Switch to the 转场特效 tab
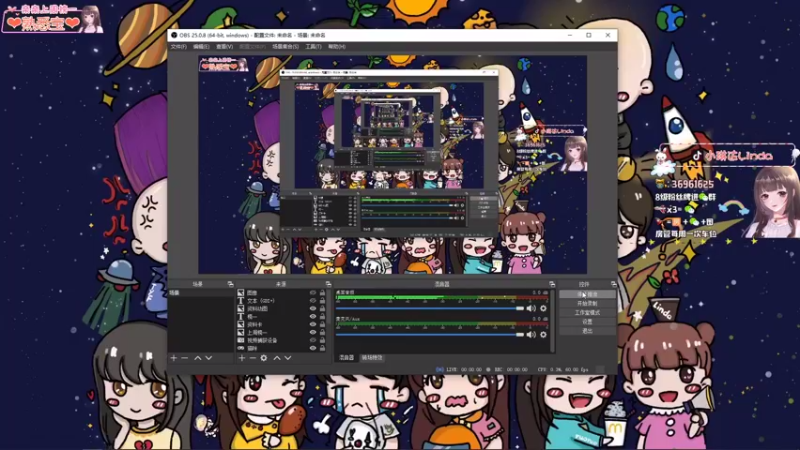 [x=372, y=358]
